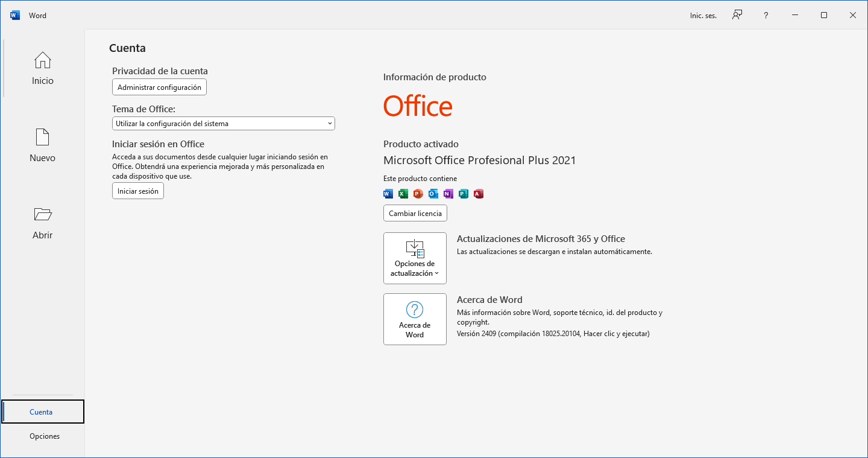Select the Cuenta sidebar item
Viewport: 868px width, 458px height.
tap(42, 412)
